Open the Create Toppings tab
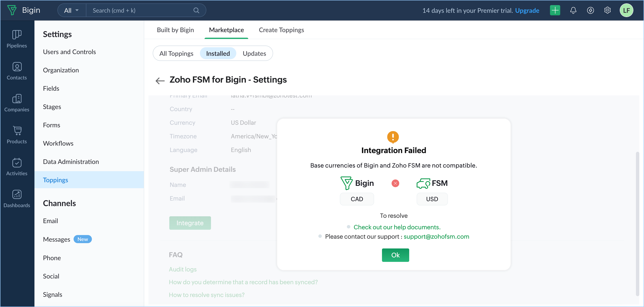The width and height of the screenshot is (644, 307). [x=281, y=30]
